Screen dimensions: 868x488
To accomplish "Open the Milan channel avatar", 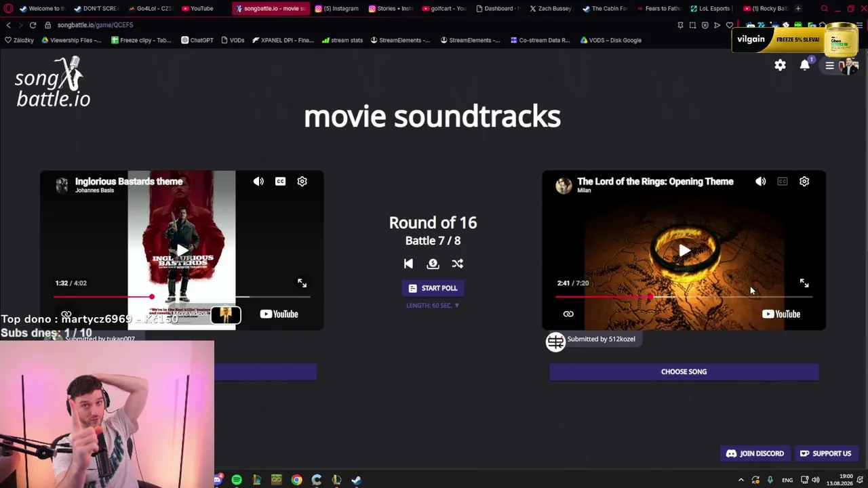I will tap(564, 185).
